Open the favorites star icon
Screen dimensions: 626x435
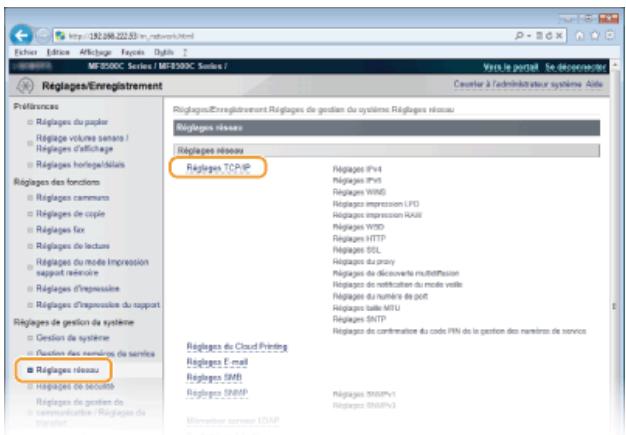pos(595,36)
